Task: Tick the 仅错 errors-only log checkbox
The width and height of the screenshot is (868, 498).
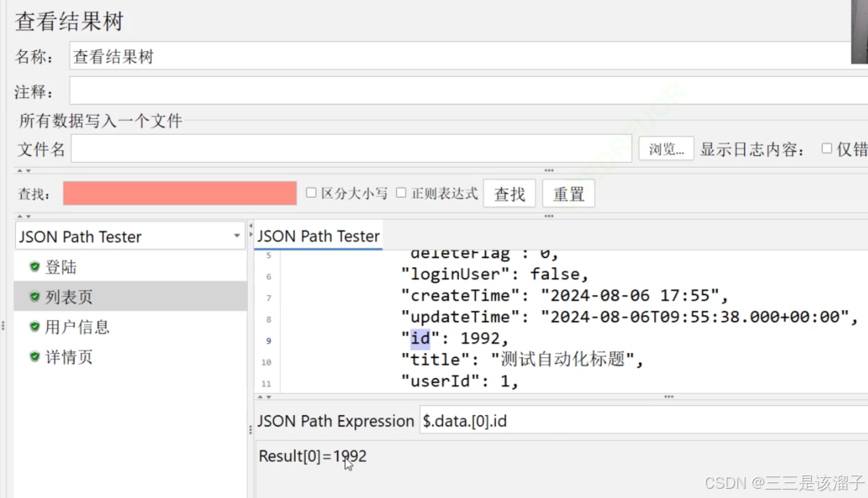Action: click(x=826, y=148)
